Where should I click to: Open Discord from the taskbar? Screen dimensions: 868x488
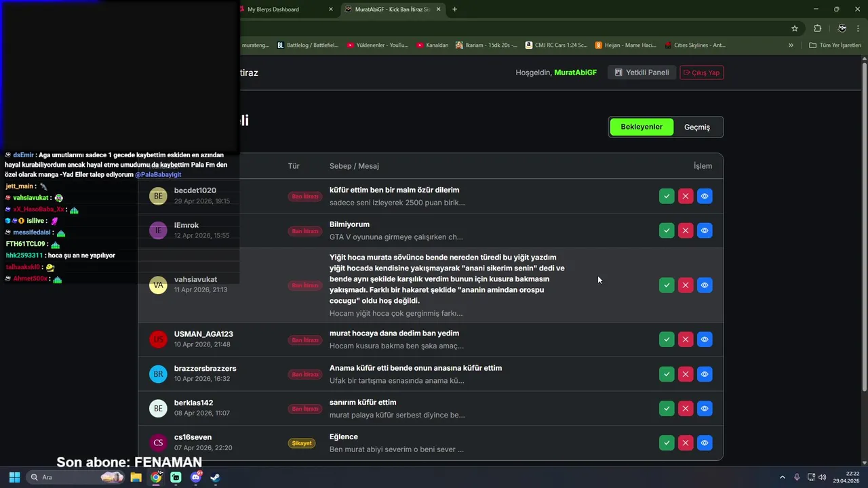196,477
